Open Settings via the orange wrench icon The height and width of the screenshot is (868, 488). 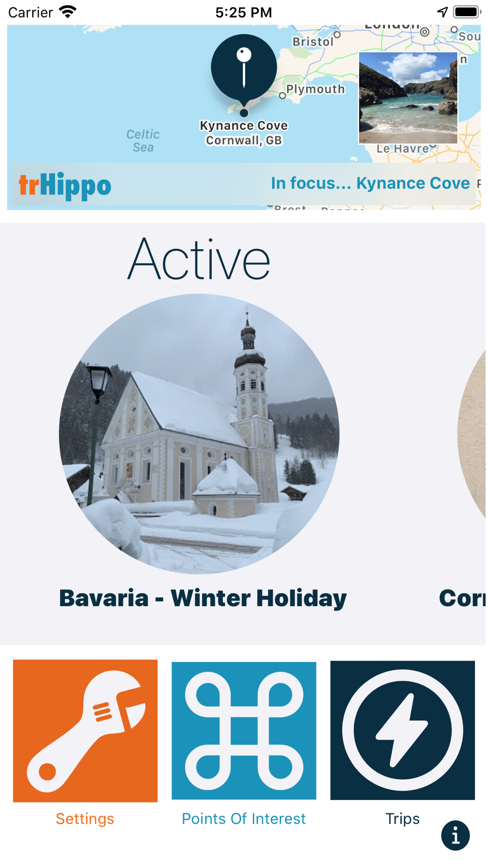85,730
